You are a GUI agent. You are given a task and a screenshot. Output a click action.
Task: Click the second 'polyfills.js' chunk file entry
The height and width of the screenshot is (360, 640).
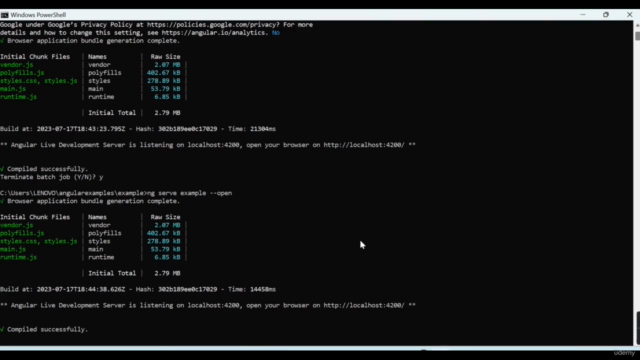pyautogui.click(x=22, y=233)
